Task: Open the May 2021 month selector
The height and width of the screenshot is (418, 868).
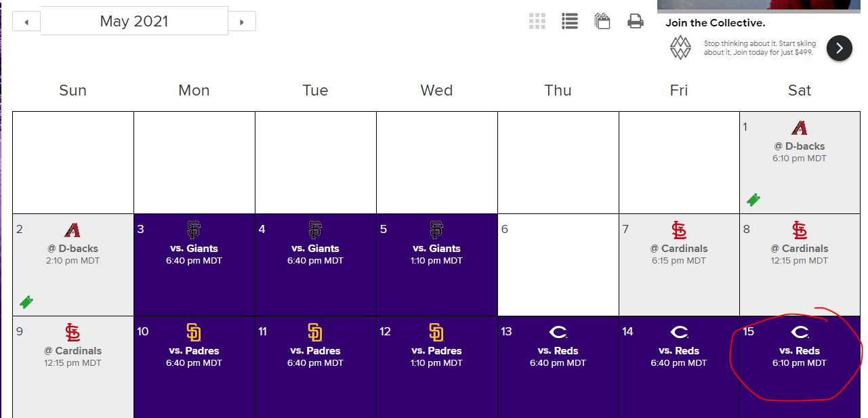Action: tap(134, 21)
